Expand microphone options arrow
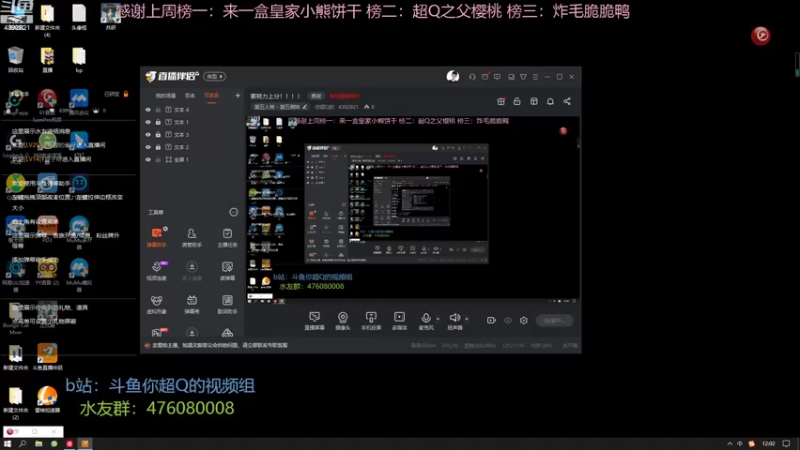This screenshot has height=450, width=800. [x=438, y=319]
